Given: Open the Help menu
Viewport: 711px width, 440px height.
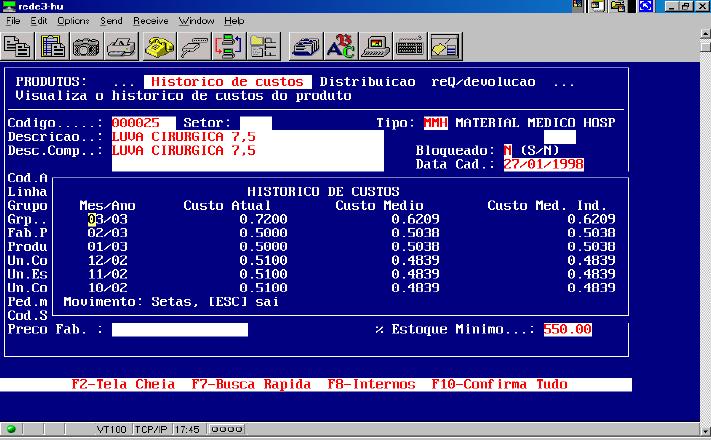Looking at the screenshot, I should [234, 21].
